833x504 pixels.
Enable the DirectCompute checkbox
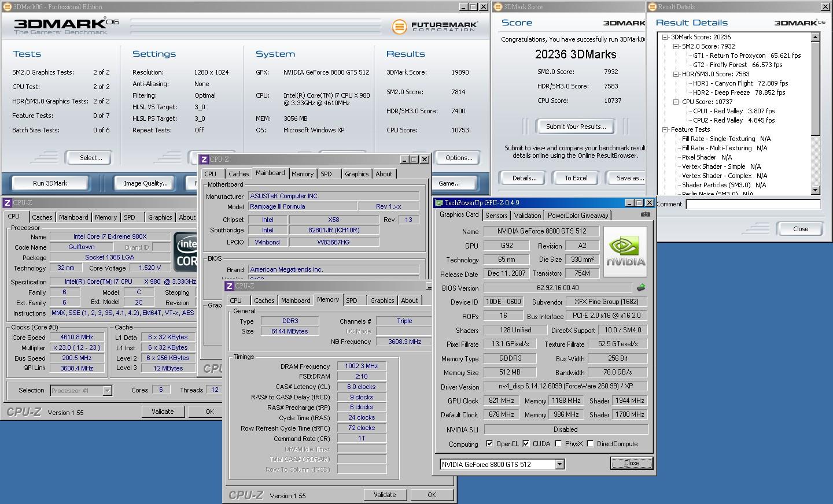click(590, 444)
